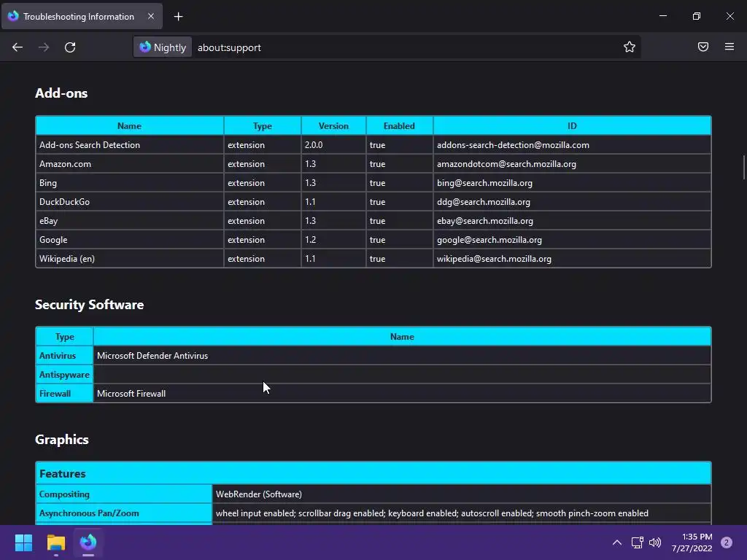This screenshot has width=747, height=560.
Task: Select the Microsoft Defender Antivirus text
Action: 152,356
